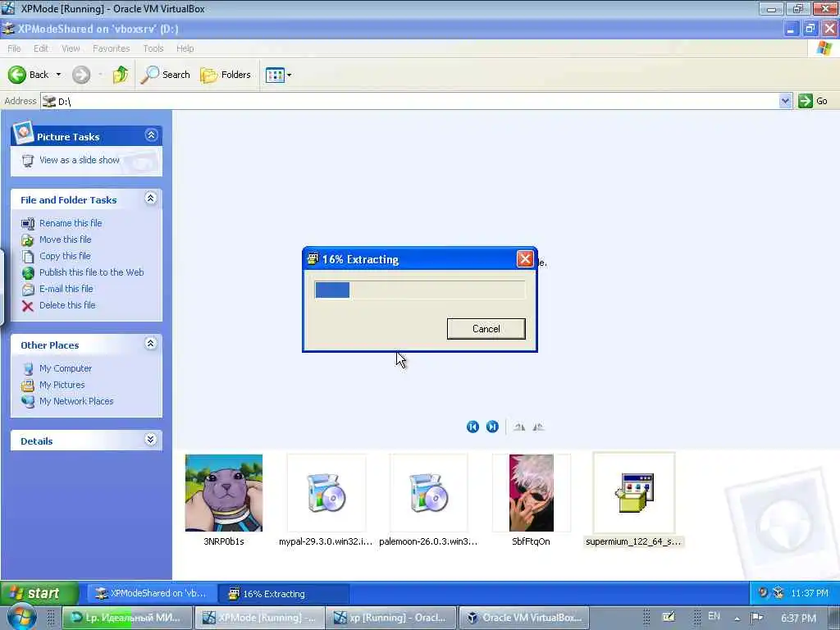The width and height of the screenshot is (840, 630).
Task: Switch to XPModeShared taskbar button
Action: click(152, 594)
